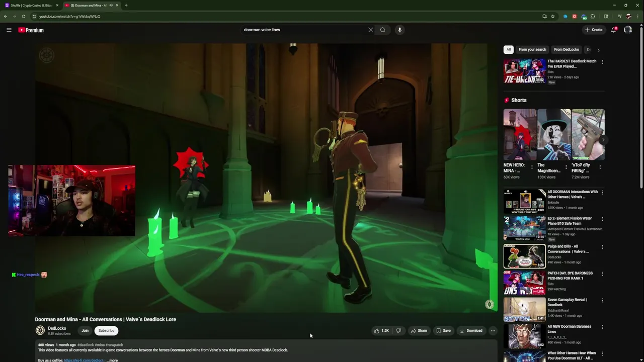Open options for PATCH DAY BYE BARONESS stream

click(x=602, y=274)
